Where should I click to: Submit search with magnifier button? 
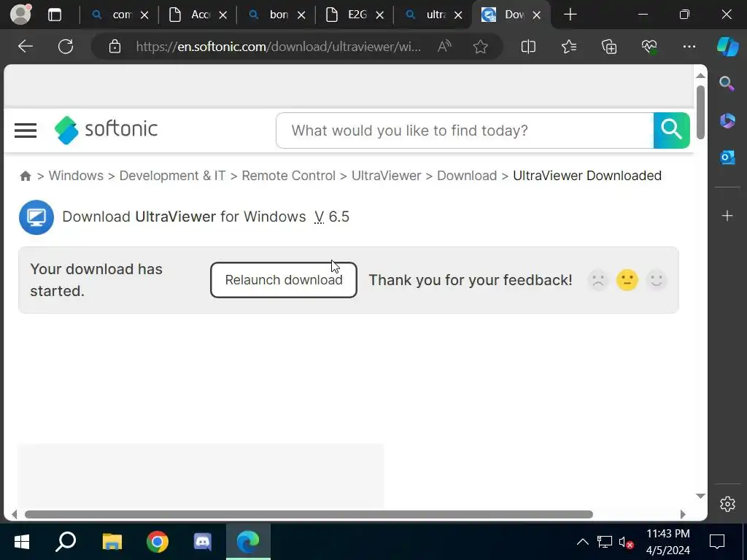[x=671, y=130]
